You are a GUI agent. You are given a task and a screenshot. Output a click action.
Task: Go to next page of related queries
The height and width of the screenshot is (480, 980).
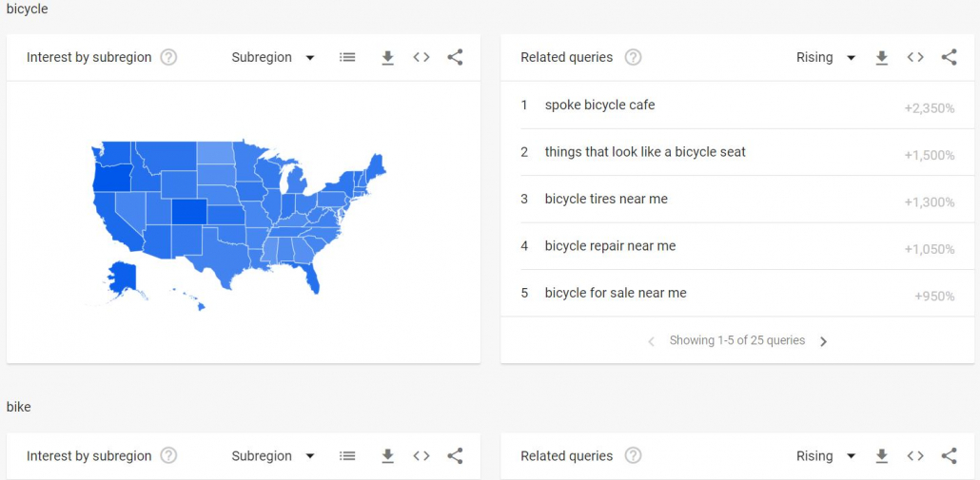tap(824, 341)
